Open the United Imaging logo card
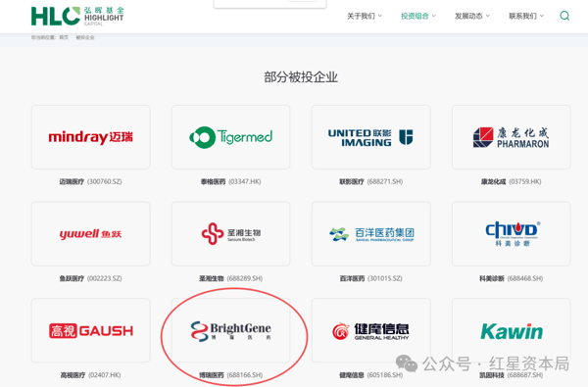The image size is (588, 387). coord(371,137)
